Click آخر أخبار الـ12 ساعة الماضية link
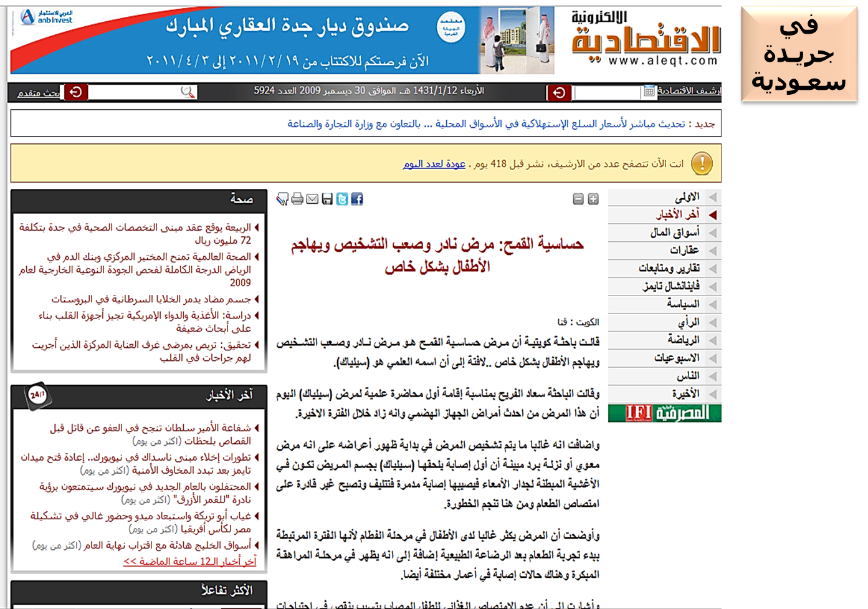Screen dimensions: 868x609 189,562
